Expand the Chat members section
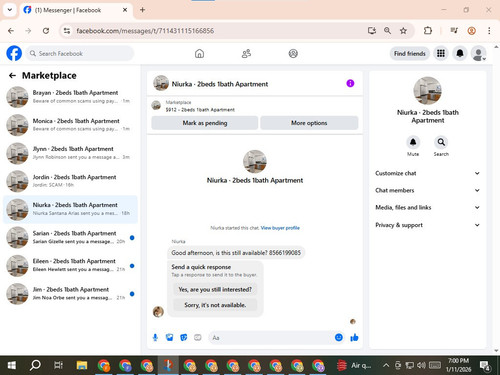Viewport: 500px width, 375px height. click(428, 190)
